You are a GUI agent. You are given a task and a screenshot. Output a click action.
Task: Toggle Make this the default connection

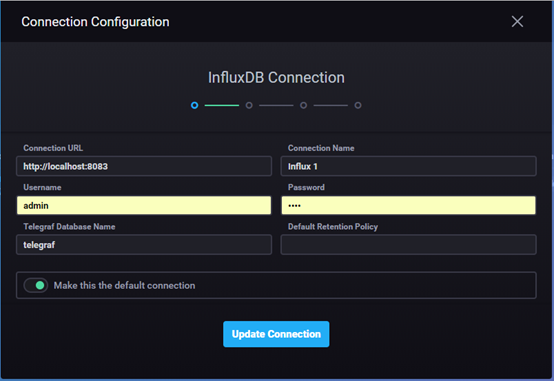click(36, 285)
